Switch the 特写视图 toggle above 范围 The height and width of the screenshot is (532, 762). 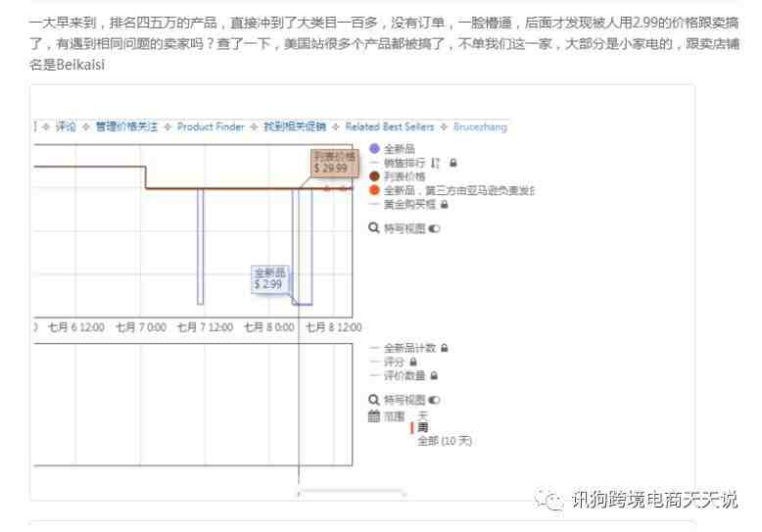435,400
